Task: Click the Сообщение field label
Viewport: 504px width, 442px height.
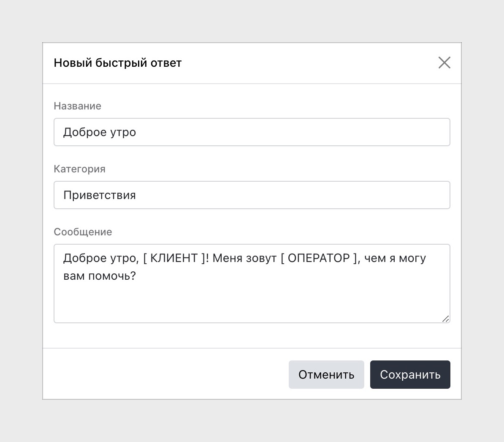Action: 83,232
